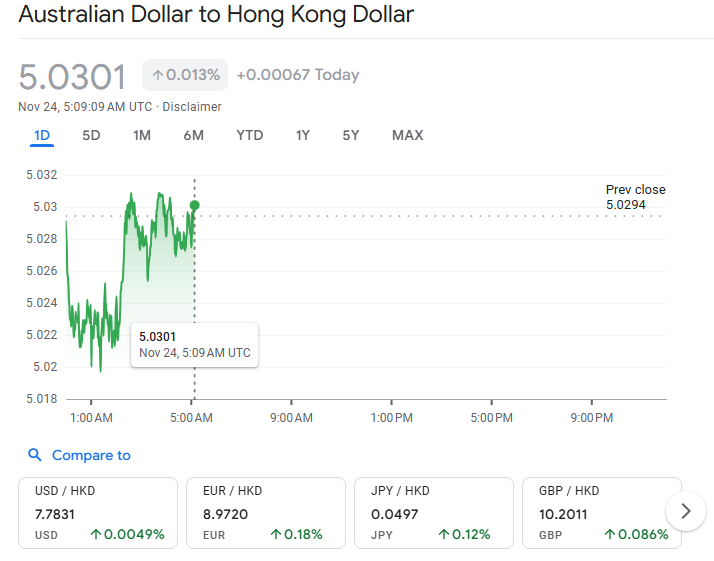Viewport: 714px width, 561px height.
Task: Select the GBP / HKD comparison card
Action: click(x=601, y=512)
